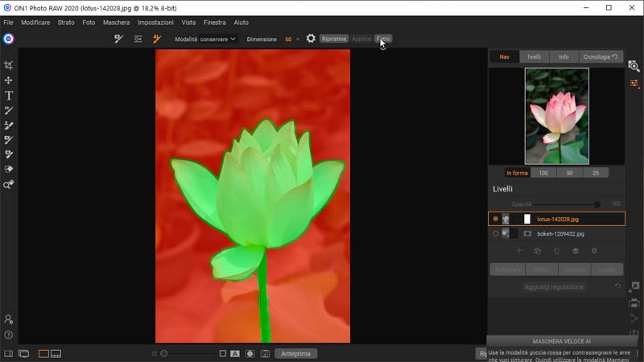
Task: Toggle visibility of lotus-142028.jpg layer
Action: click(x=495, y=219)
